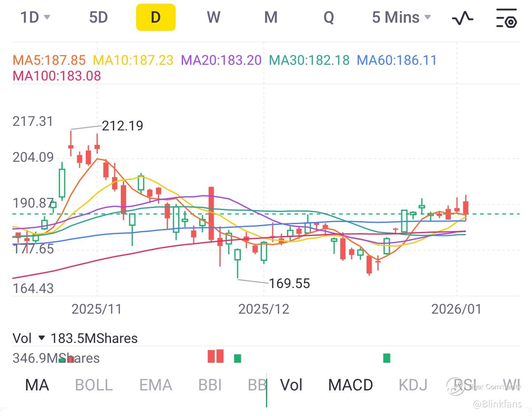The height and width of the screenshot is (416, 532).
Task: Select the MA overlay indicator
Action: click(x=37, y=385)
